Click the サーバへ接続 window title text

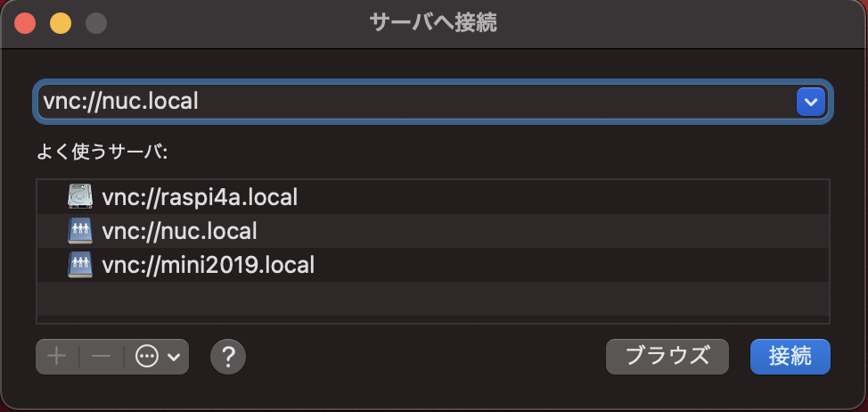(433, 23)
